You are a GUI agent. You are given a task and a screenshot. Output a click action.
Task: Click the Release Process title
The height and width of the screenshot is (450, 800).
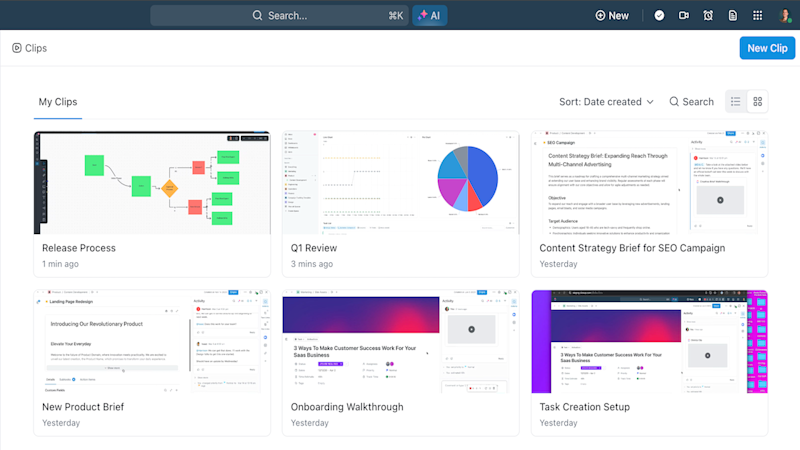point(79,248)
